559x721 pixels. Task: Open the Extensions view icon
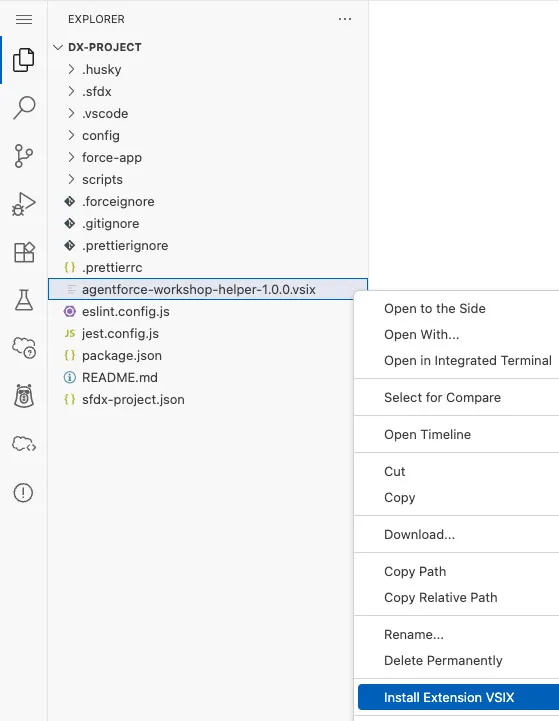coord(24,252)
